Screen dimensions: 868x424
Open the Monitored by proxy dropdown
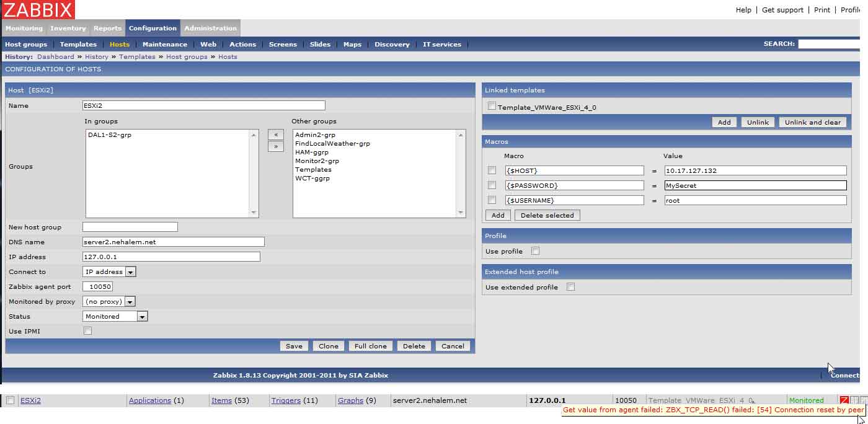[130, 302]
